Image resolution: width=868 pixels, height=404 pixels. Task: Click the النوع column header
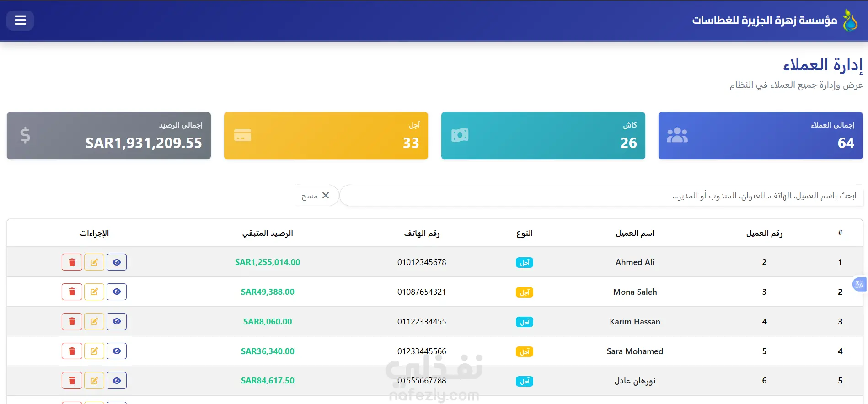click(x=525, y=234)
